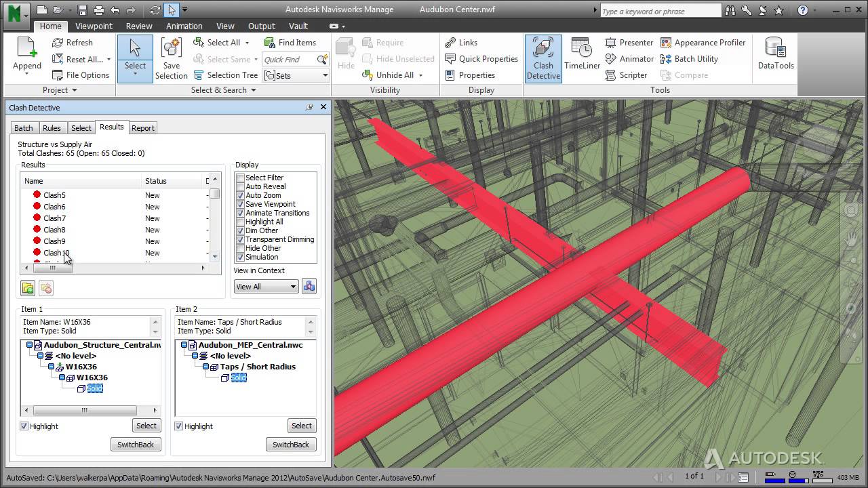Screen dimensions: 868x488
Task: Switch to the Viewpoint ribbon tab
Action: [94, 26]
